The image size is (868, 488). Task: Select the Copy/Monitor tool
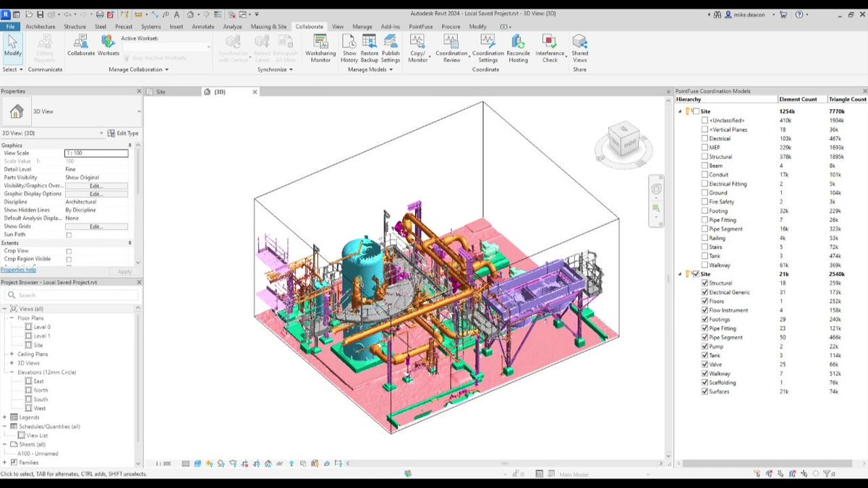coord(418,48)
